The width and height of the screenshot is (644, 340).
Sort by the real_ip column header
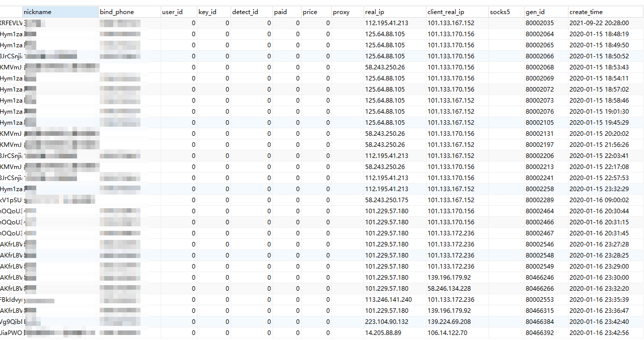[x=394, y=12]
